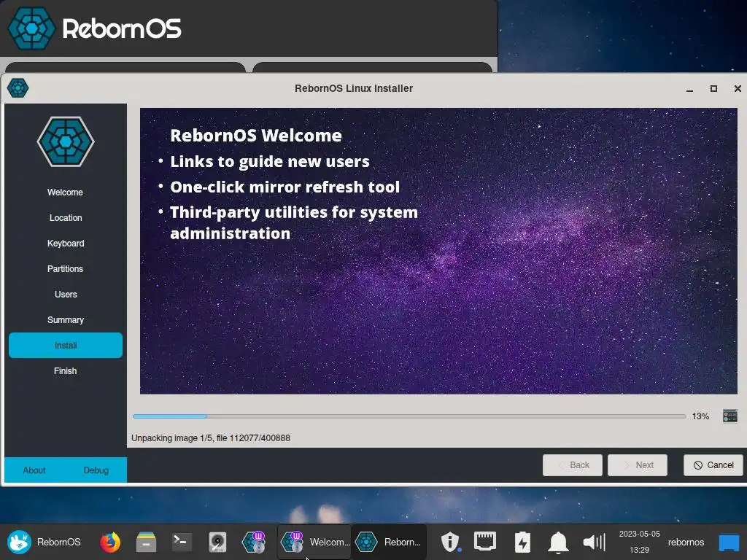Click the installer window title bar icon
Image resolution: width=747 pixels, height=560 pixels.
point(18,88)
